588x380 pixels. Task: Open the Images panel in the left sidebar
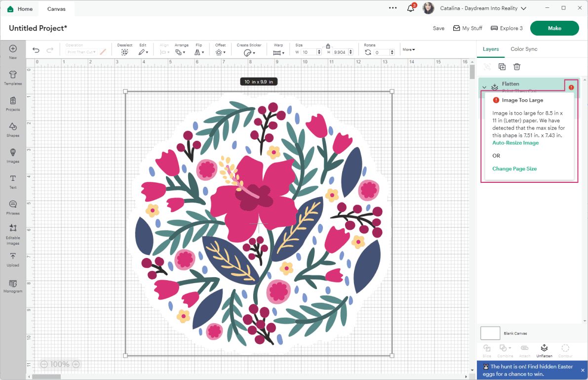[x=13, y=155]
